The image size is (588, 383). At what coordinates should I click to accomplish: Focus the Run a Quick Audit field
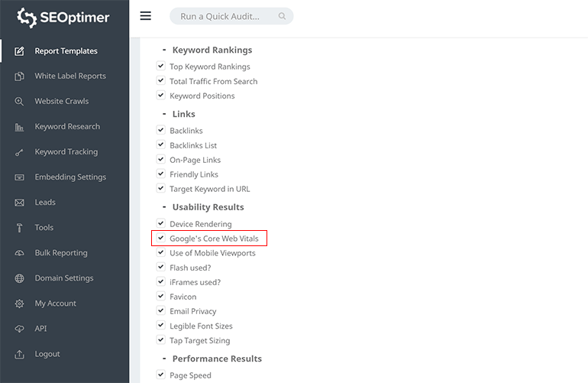point(225,16)
